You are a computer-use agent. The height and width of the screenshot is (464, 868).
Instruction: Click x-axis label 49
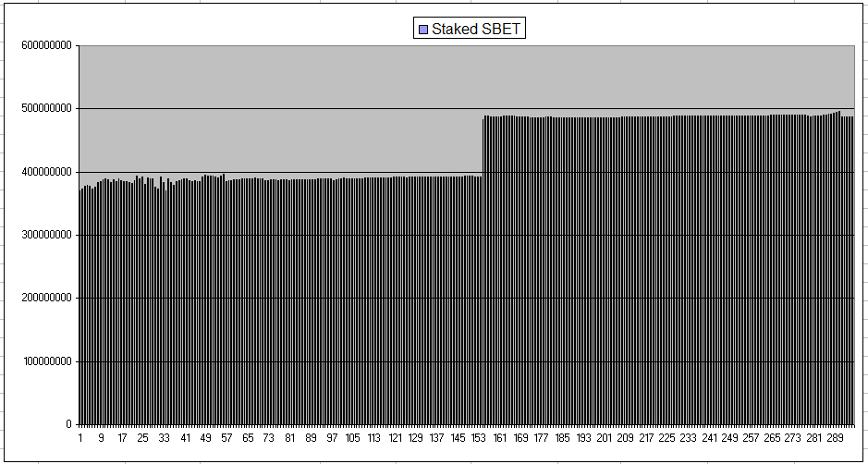[206, 438]
